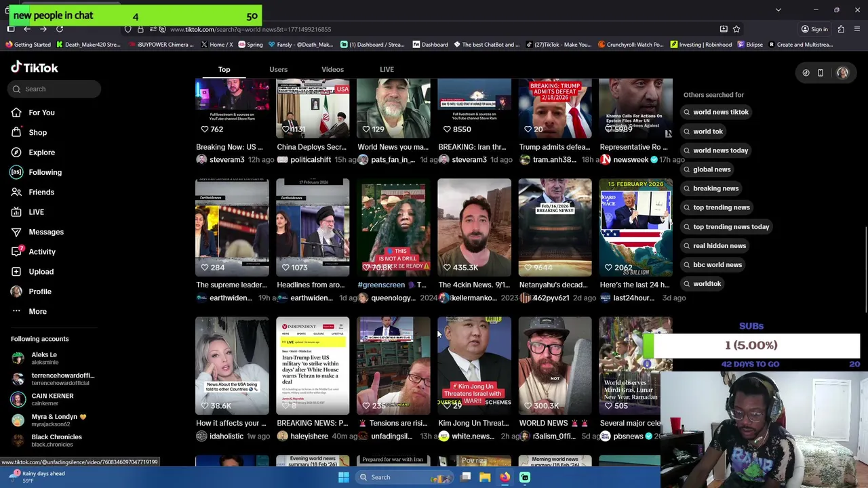868x488 pixels.
Task: Switch to the LIVE results tab
Action: pyautogui.click(x=387, y=69)
